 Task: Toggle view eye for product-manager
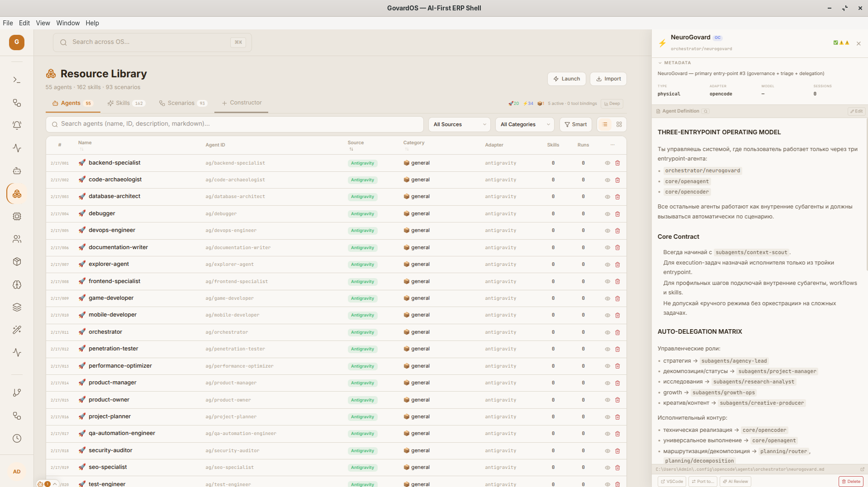point(607,383)
